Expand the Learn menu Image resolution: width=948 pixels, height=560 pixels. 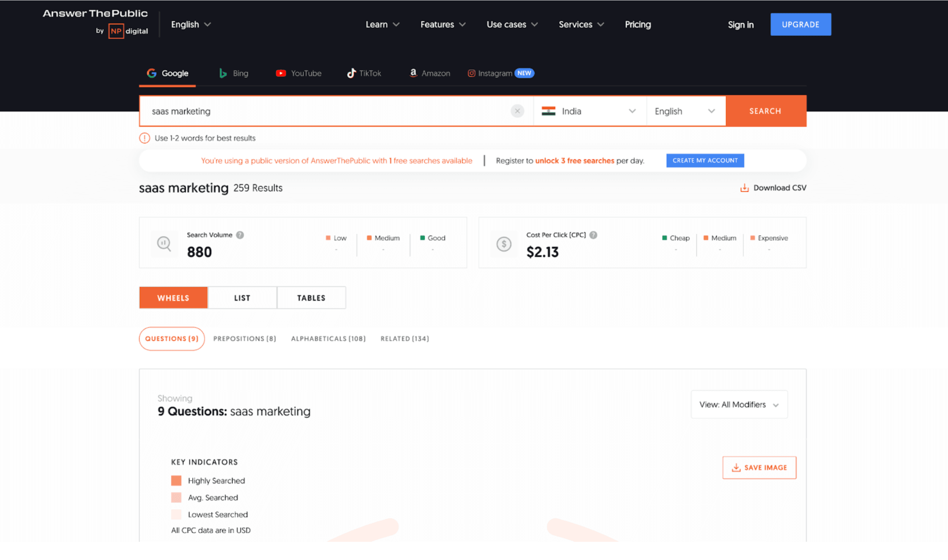pos(382,25)
